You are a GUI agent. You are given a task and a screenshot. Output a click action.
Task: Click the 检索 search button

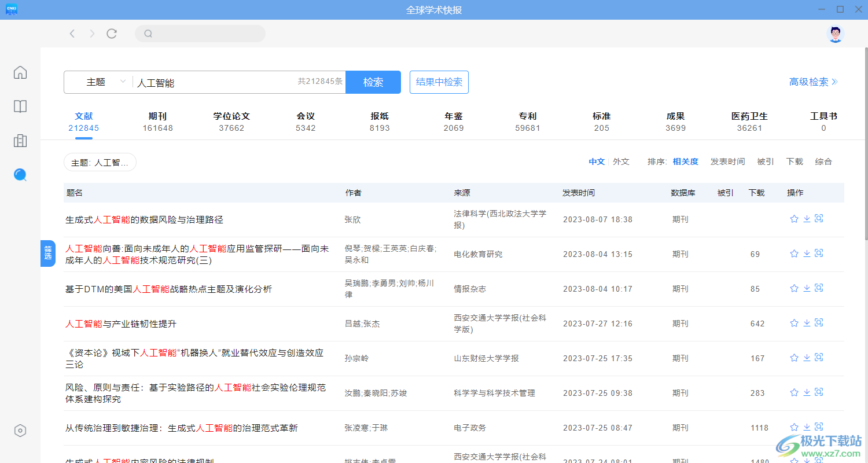[x=373, y=82]
